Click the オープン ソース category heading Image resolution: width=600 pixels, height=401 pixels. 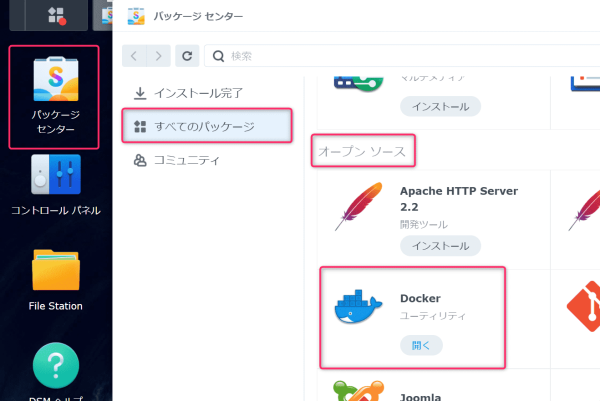pos(362,152)
